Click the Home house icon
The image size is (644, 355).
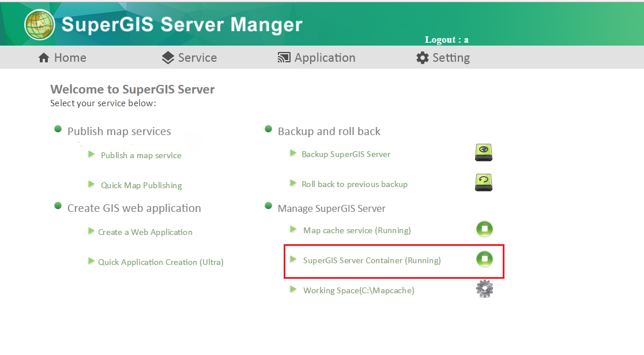coord(44,58)
